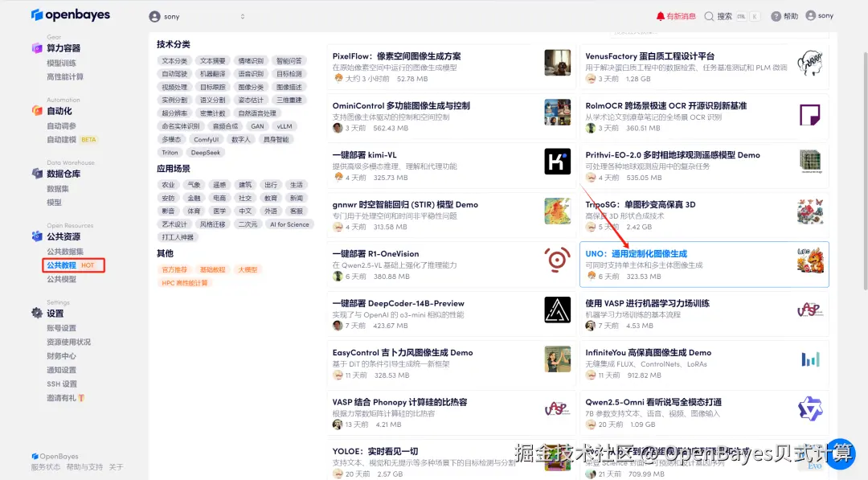Click the 帮助与支持 footer link
This screenshot has height=480, width=868.
click(84, 467)
